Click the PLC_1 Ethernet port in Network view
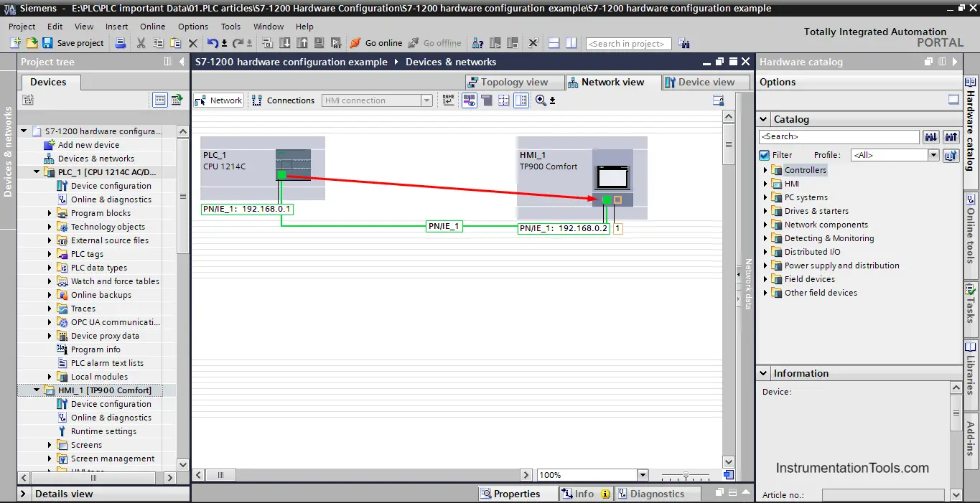The image size is (980, 503). click(x=281, y=174)
